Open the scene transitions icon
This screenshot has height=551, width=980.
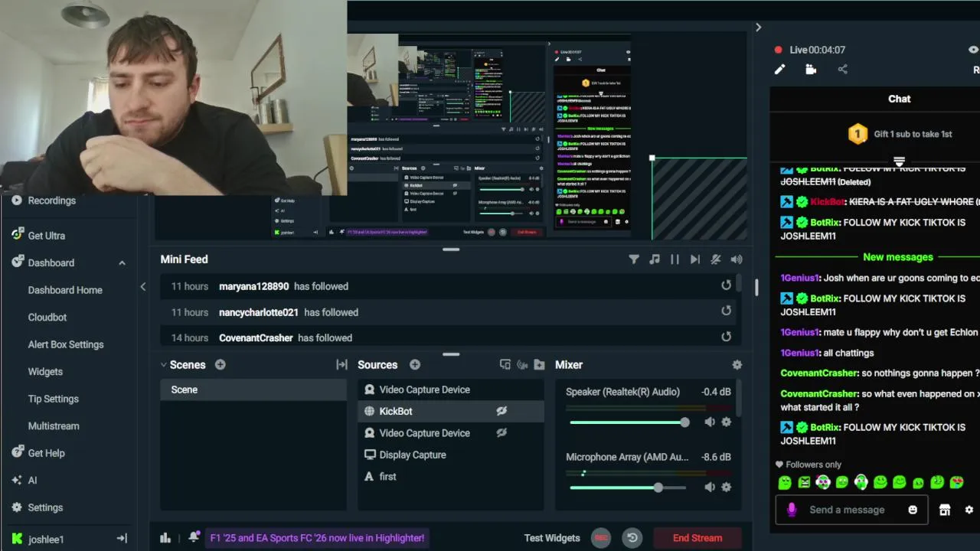click(x=341, y=365)
